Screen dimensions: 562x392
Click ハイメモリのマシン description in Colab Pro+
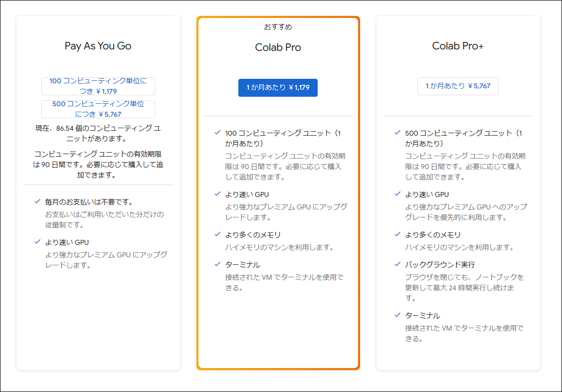[459, 247]
